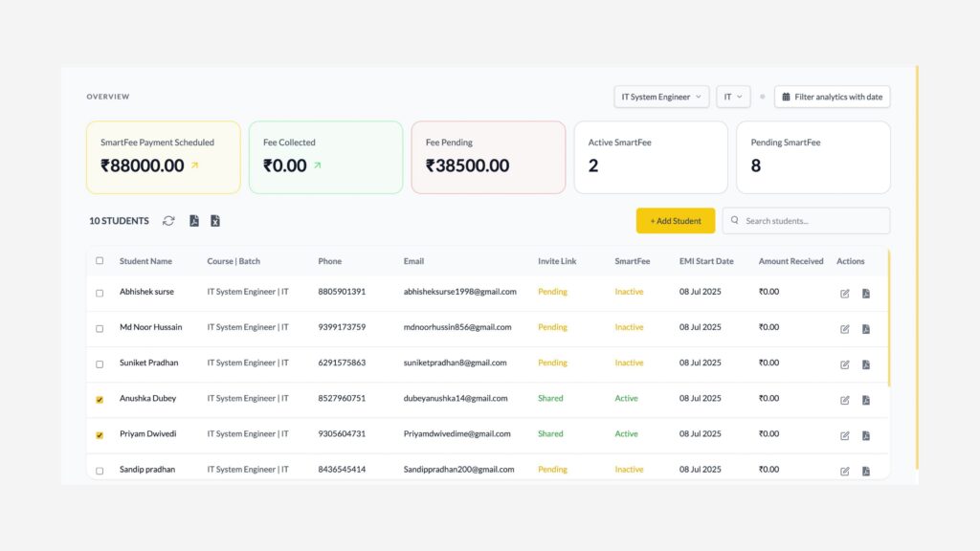980x551 pixels.
Task: Click the refresh students list icon
Action: pos(168,221)
